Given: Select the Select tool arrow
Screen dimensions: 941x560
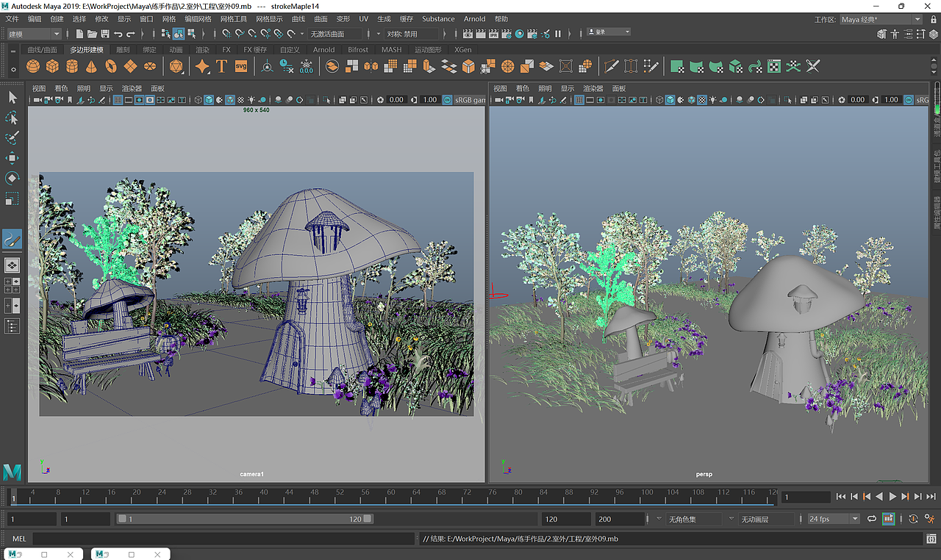Looking at the screenshot, I should click(12, 97).
